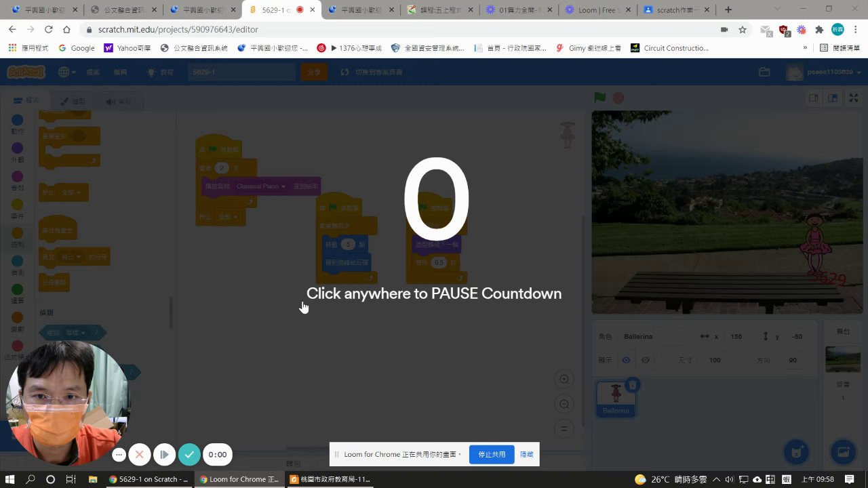Open Chrome extensions puzzle icon
The width and height of the screenshot is (868, 488).
pyautogui.click(x=819, y=30)
